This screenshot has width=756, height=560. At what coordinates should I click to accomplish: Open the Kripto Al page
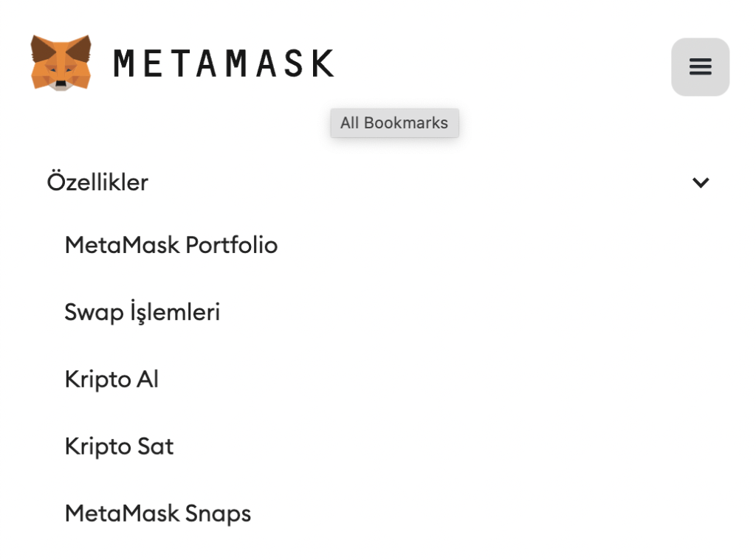111,379
